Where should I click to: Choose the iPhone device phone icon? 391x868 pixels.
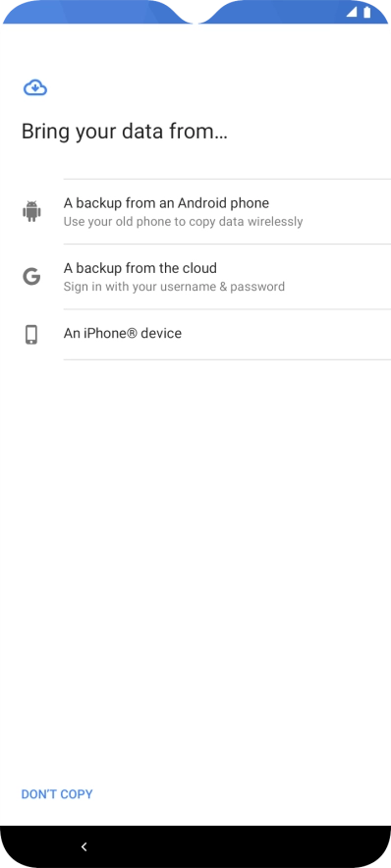click(31, 335)
